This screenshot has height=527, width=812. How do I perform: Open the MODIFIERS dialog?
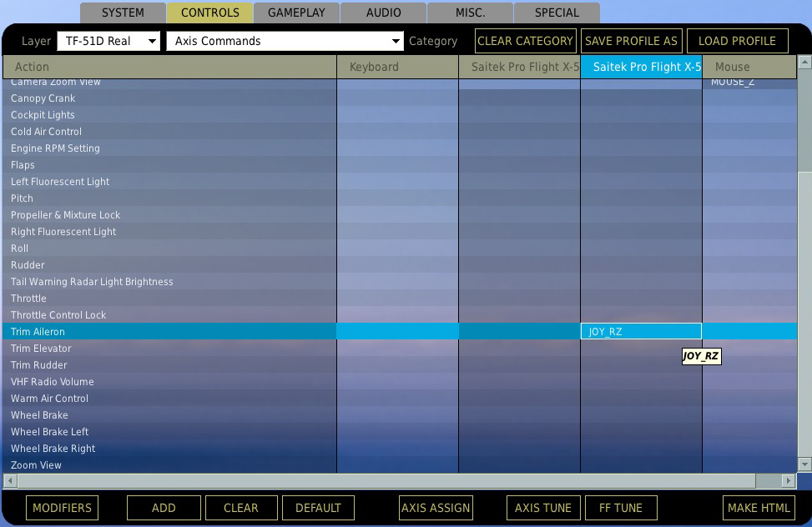pos(62,507)
